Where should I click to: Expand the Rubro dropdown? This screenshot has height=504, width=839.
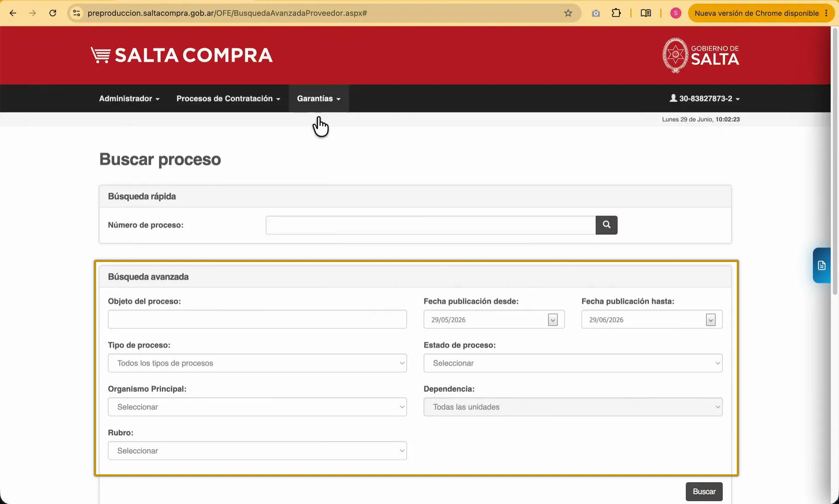click(x=257, y=451)
